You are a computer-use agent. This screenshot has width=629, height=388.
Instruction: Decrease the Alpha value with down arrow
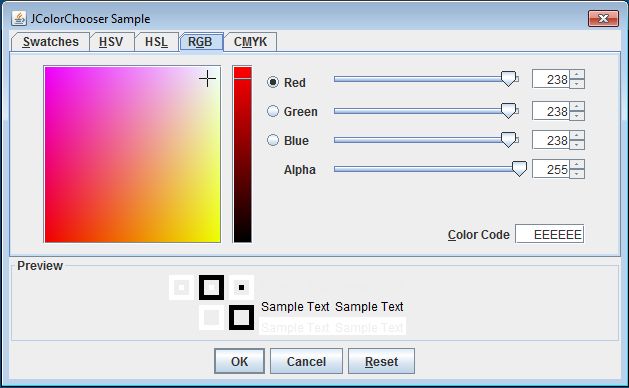click(577, 174)
